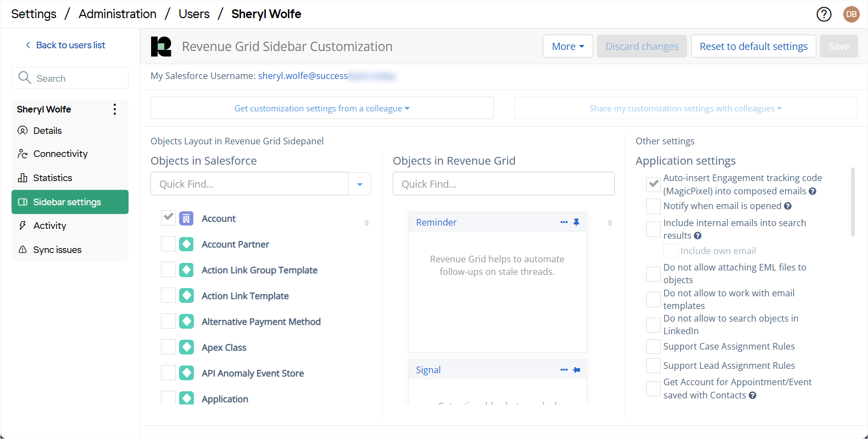Open help tooltip for internal emails search
The image size is (868, 439).
(x=698, y=236)
